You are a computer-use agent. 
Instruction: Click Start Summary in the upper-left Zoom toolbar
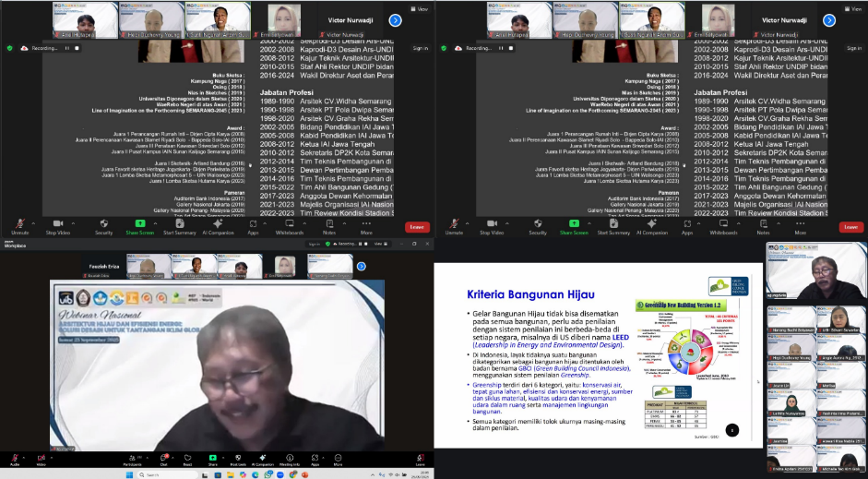click(180, 226)
